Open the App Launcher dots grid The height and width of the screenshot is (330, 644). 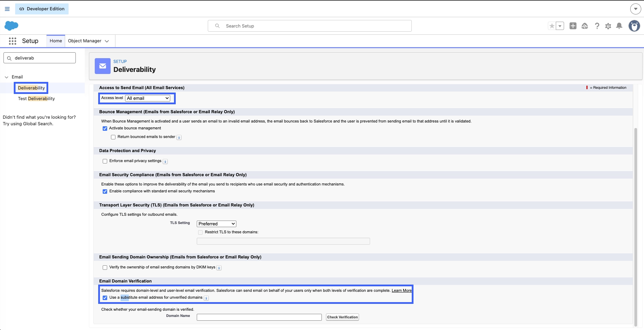point(13,41)
